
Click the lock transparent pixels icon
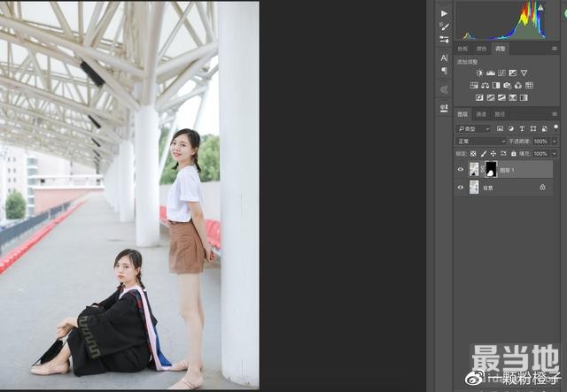[x=474, y=153]
